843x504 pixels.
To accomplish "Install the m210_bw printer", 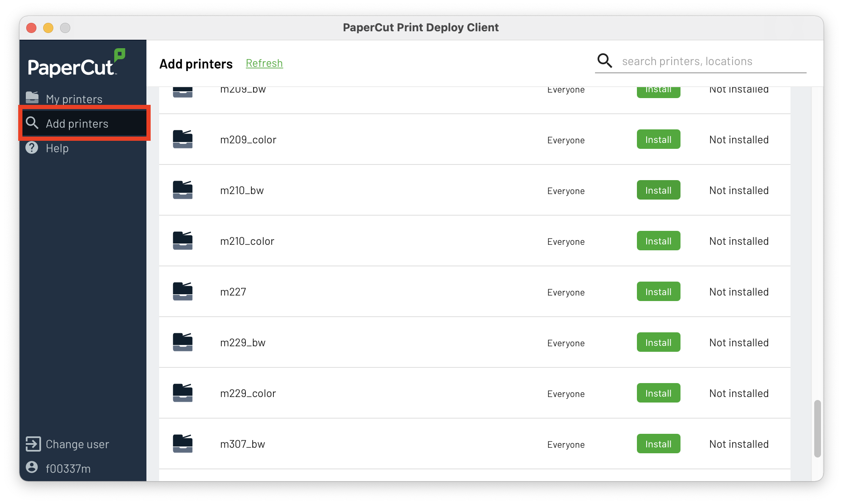I will tap(658, 190).
